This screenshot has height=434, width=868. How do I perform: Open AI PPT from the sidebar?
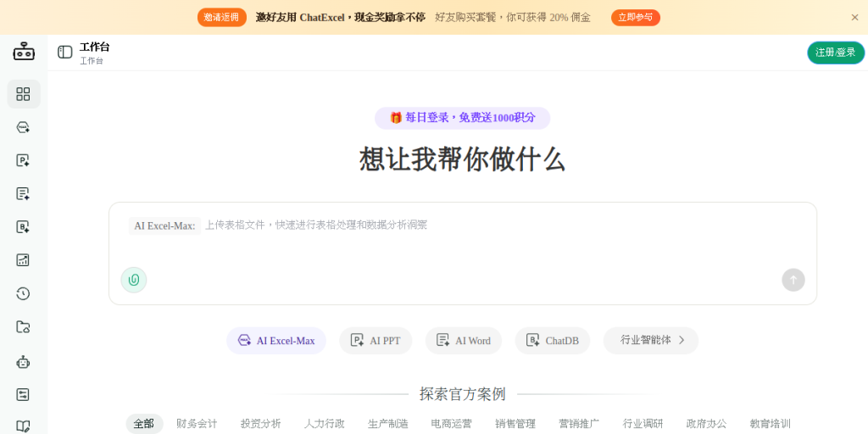pyautogui.click(x=23, y=160)
